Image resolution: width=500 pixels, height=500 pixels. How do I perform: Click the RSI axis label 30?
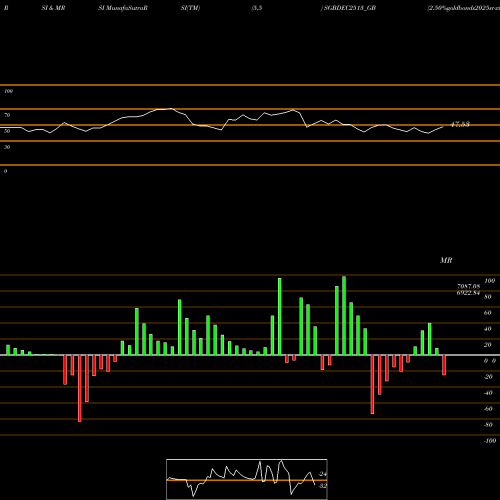tap(7, 147)
